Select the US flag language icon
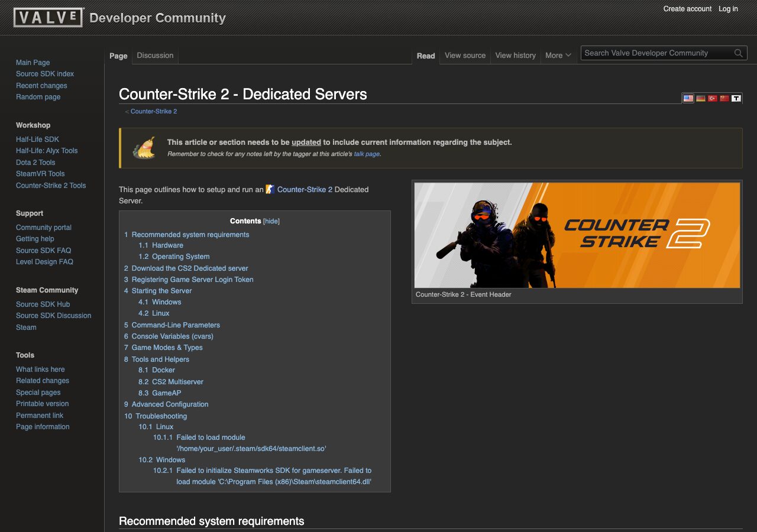 point(688,98)
